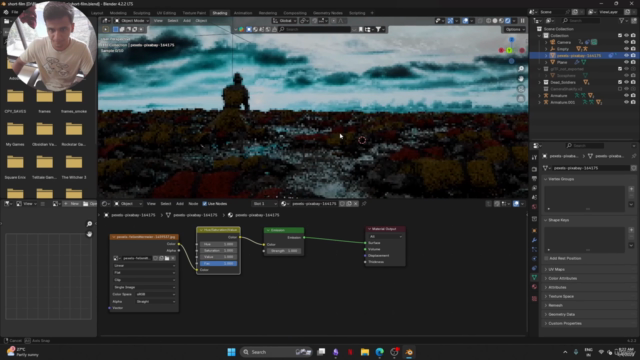The height and width of the screenshot is (360, 640).
Task: Click the outliner Search field
Action: (x=581, y=20)
